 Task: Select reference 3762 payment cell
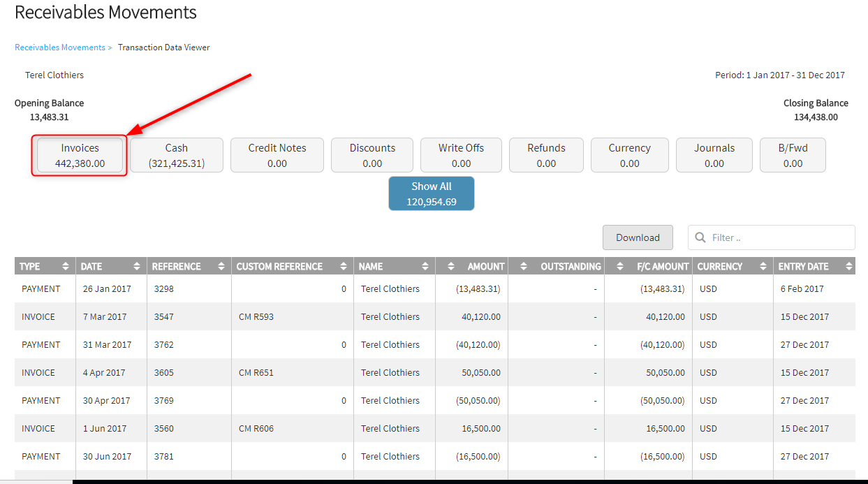[164, 344]
